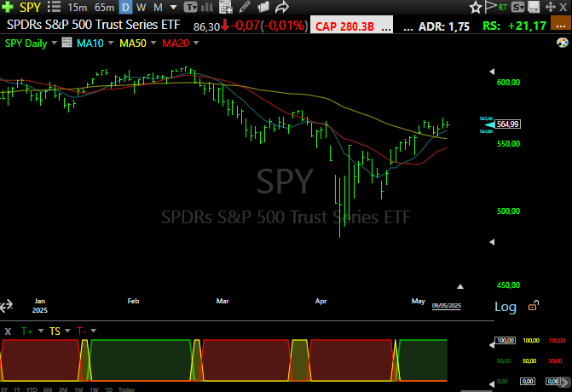Viewport: 572px width, 392px height.
Task: Expand the SPY Daily dropdown arrow
Action: point(55,43)
